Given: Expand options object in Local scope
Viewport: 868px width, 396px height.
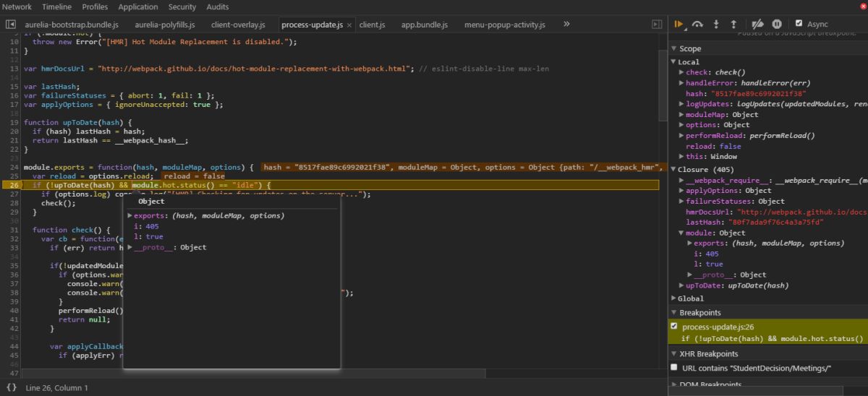Looking at the screenshot, I should click(681, 125).
